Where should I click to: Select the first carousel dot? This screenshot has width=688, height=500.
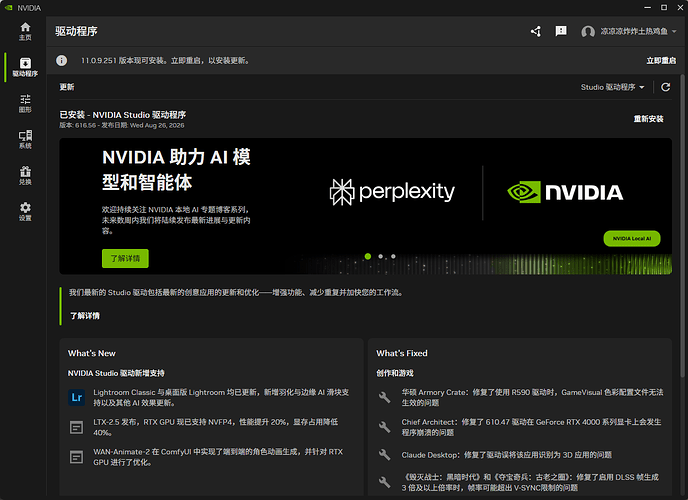(x=368, y=257)
